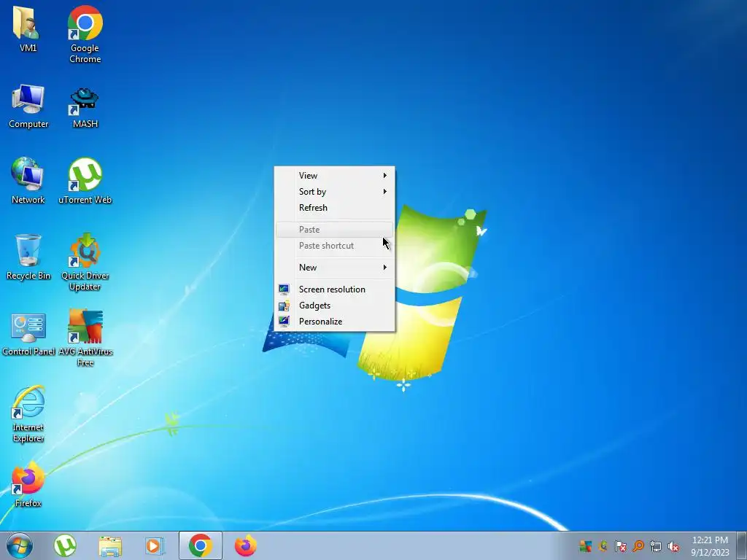This screenshot has width=747, height=560.
Task: Select the Control Panel desktop icon
Action: click(28, 333)
